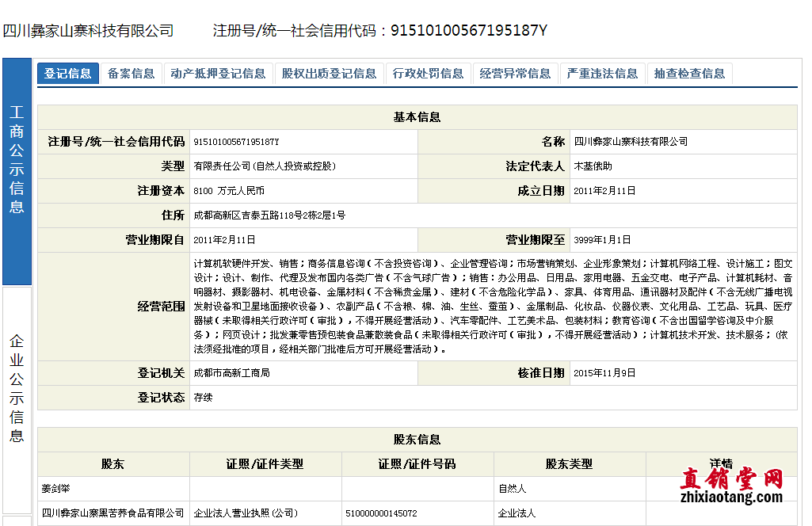This screenshot has width=812, height=526.
Task: View the 行政处罚信息 tab
Action: click(x=428, y=74)
